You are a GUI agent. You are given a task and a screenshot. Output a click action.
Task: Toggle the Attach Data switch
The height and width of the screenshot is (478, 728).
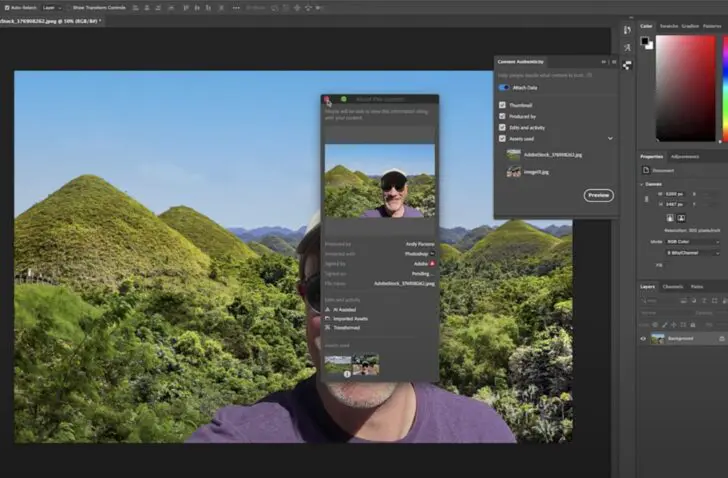pyautogui.click(x=504, y=87)
